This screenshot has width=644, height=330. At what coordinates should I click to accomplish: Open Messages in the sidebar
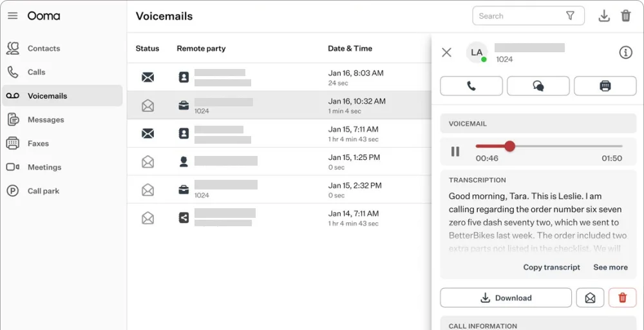click(x=62, y=120)
